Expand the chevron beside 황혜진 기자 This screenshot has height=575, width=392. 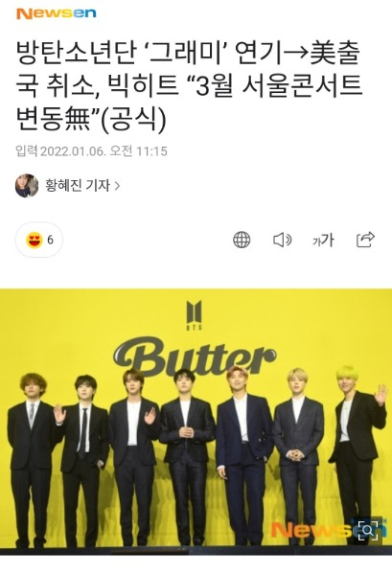click(x=117, y=186)
